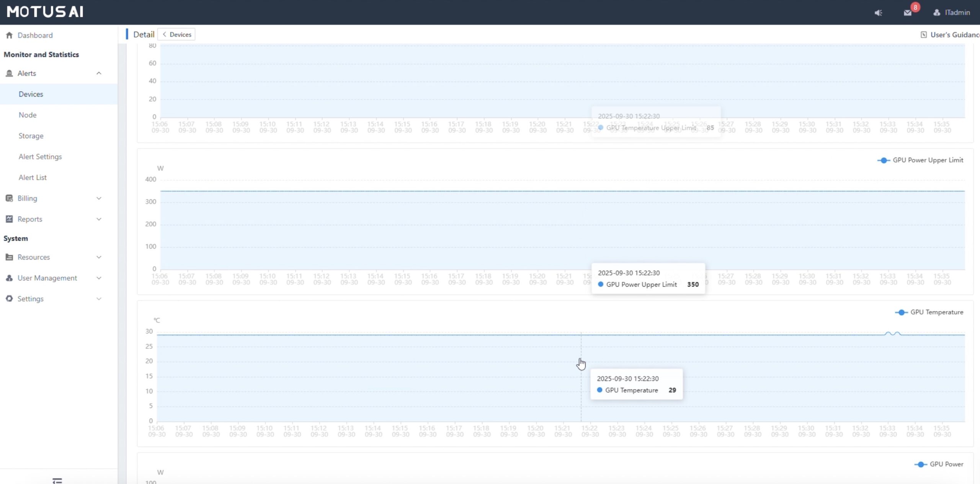Open the Alert Settings menu item
This screenshot has height=484, width=980.
coord(40,156)
